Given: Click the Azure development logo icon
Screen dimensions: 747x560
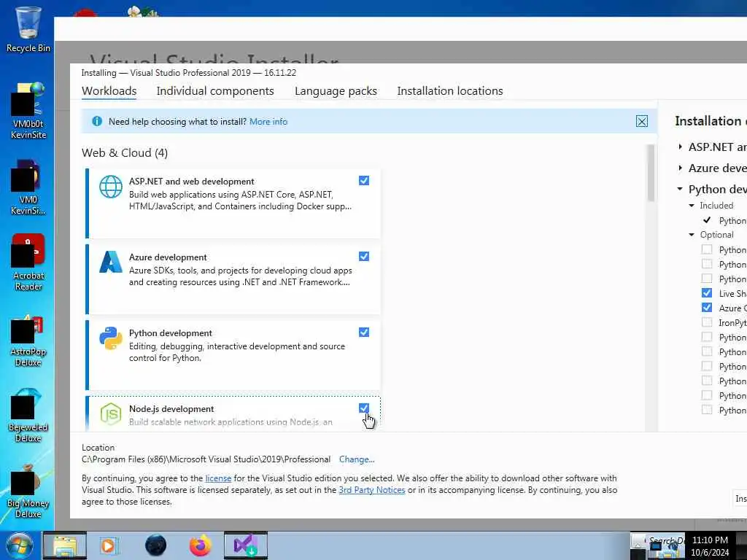Looking at the screenshot, I should click(111, 262).
